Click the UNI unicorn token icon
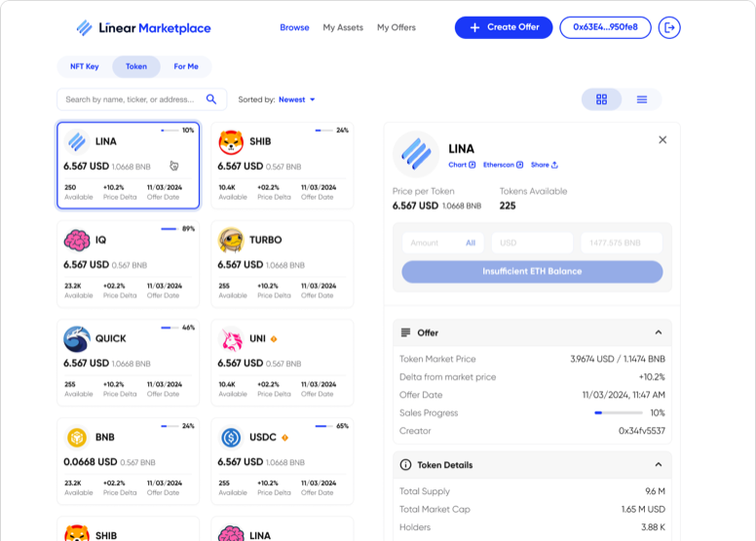 tap(231, 339)
